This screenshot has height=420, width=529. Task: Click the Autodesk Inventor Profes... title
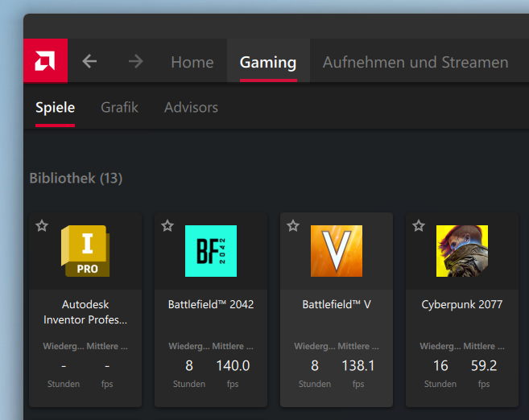click(x=85, y=312)
